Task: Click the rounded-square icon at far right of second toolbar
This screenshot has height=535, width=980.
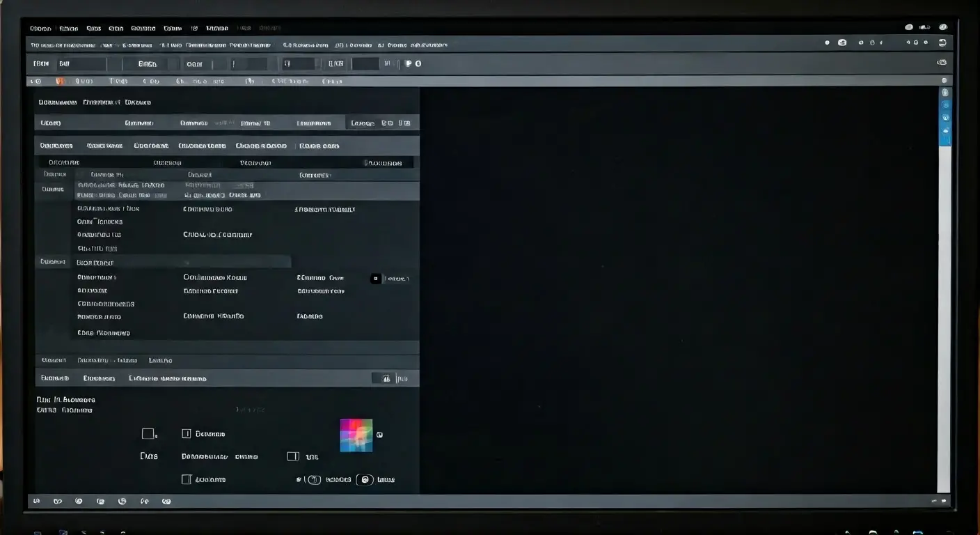Action: pos(942,42)
